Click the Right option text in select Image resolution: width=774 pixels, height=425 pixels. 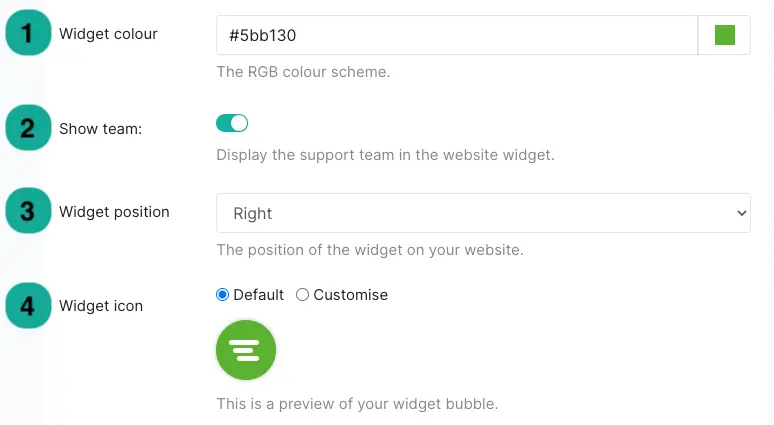coord(253,213)
